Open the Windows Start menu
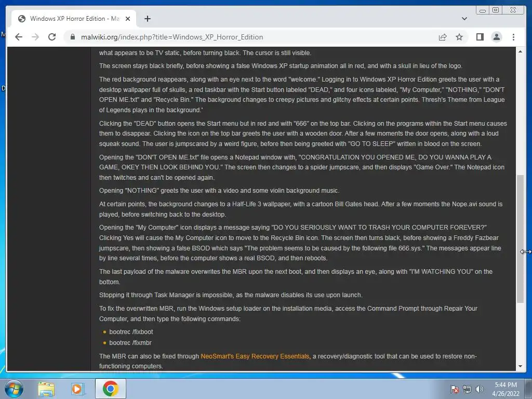Viewport: 532px width, 399px height. pyautogui.click(x=14, y=389)
